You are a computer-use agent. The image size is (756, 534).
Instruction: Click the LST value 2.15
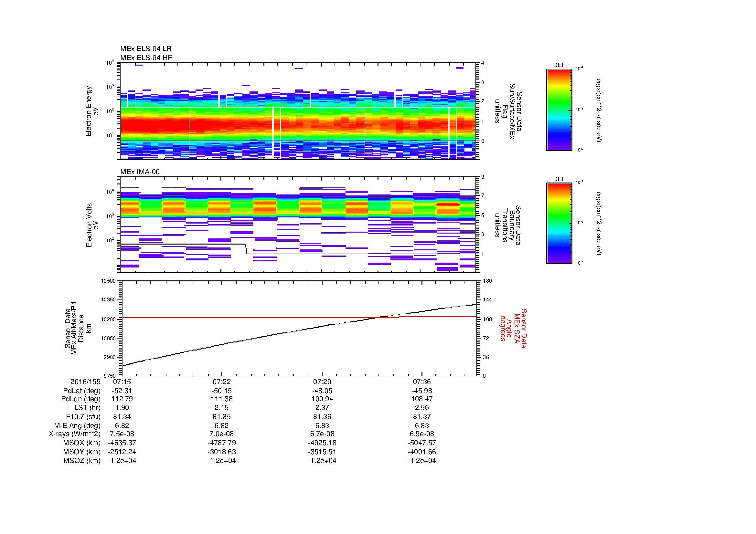click(x=222, y=408)
